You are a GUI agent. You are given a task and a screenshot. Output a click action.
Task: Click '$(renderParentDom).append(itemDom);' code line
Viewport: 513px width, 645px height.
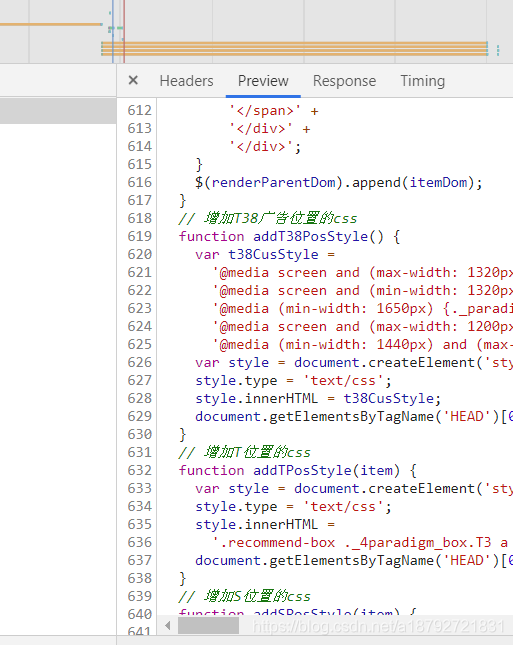coord(338,182)
